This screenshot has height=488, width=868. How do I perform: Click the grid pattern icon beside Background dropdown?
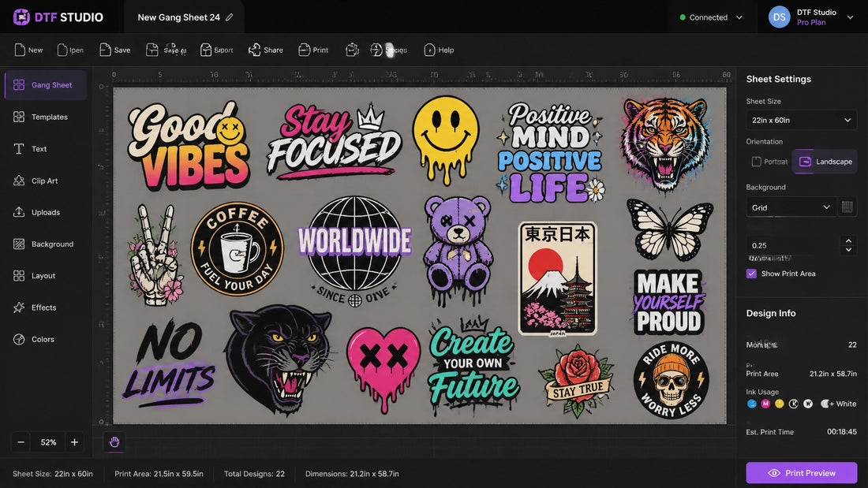847,207
